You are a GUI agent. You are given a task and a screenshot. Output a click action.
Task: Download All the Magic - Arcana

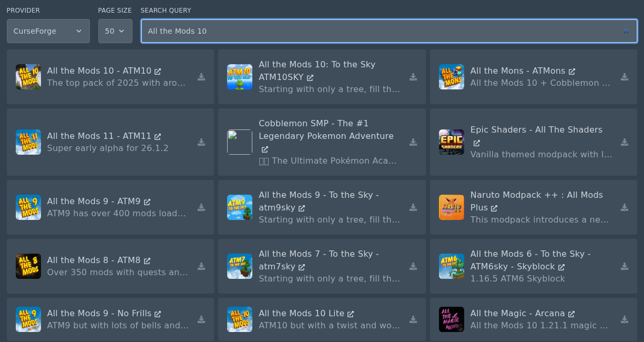click(625, 319)
